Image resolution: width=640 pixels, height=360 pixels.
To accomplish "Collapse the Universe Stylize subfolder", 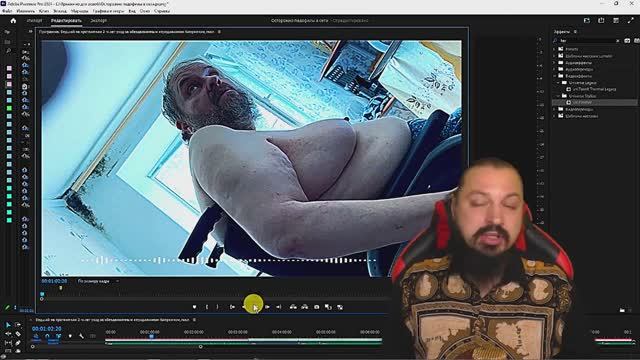I will point(558,96).
